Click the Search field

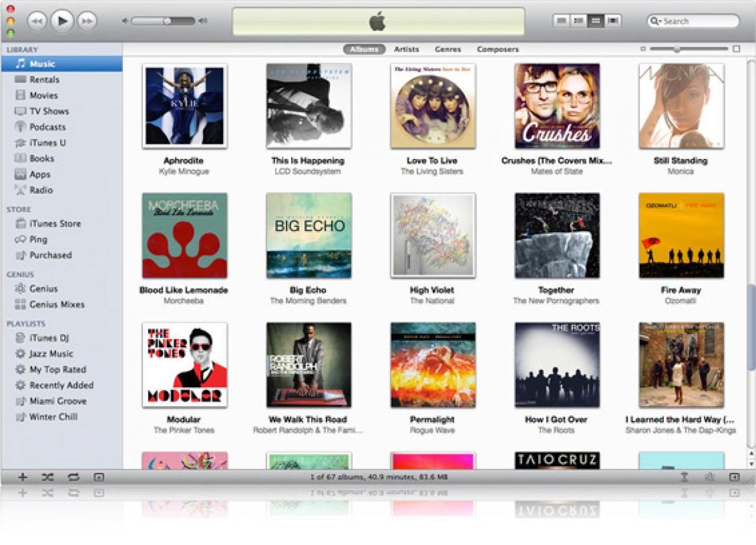pos(693,21)
